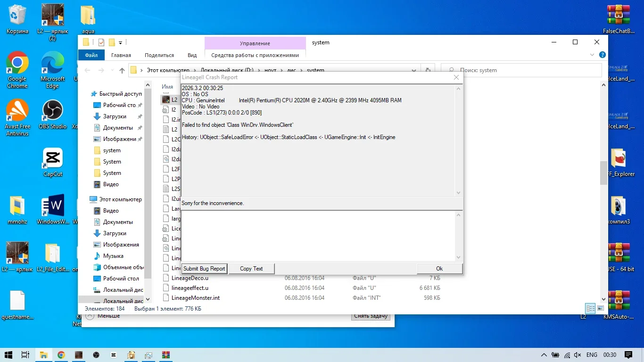
Task: Open recent locations dropdown beside forward arrow
Action: point(111,70)
